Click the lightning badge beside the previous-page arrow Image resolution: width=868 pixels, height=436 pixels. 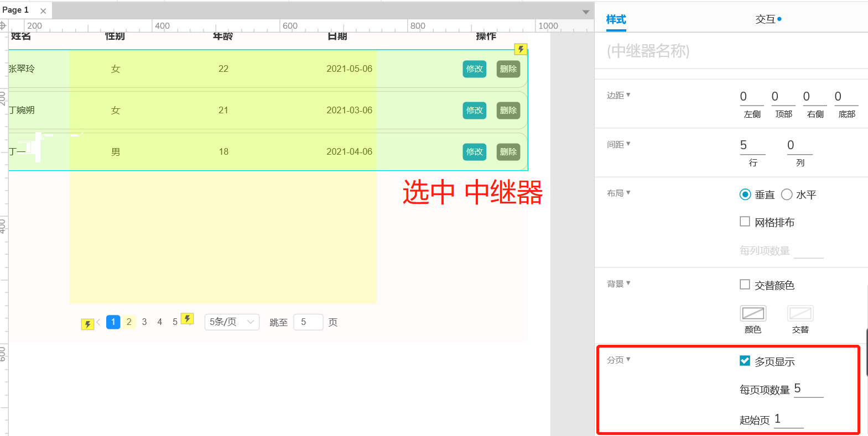[x=87, y=324]
